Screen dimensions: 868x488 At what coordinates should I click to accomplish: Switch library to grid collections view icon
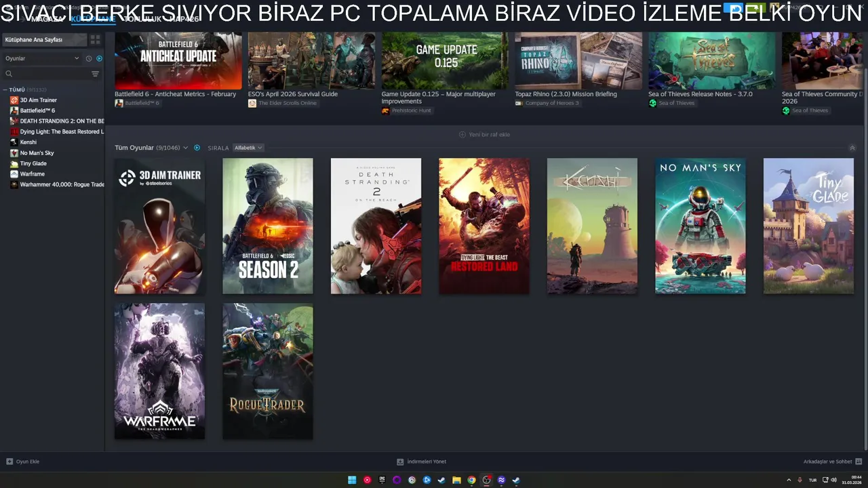pyautogui.click(x=96, y=40)
